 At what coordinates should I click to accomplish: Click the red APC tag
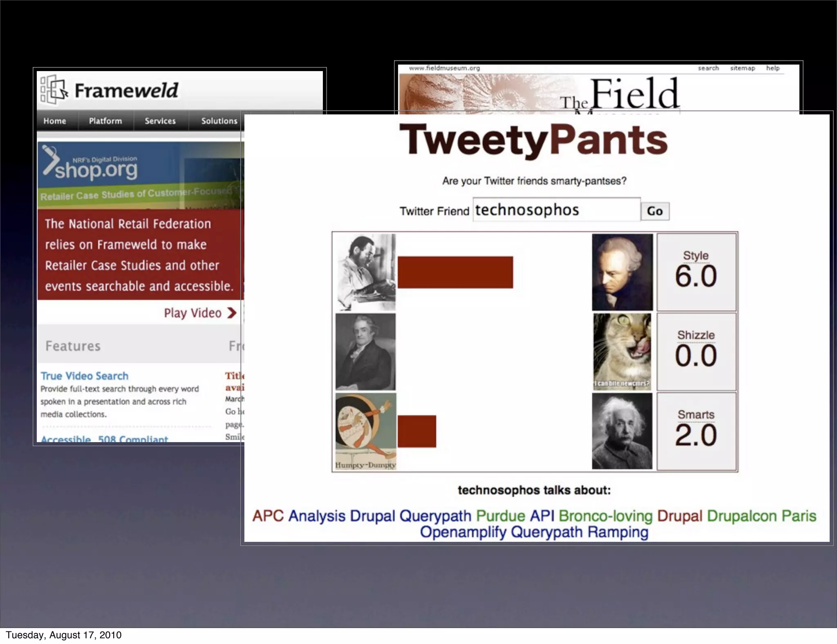268,516
